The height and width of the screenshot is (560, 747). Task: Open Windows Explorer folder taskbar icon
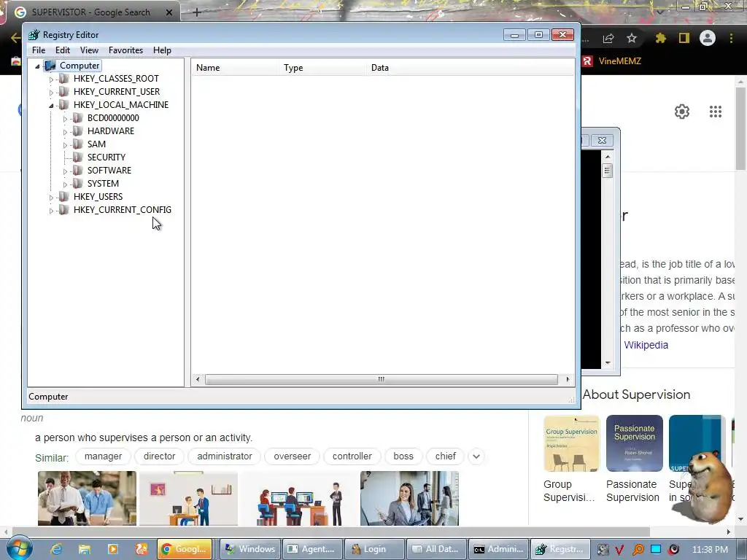point(85,549)
